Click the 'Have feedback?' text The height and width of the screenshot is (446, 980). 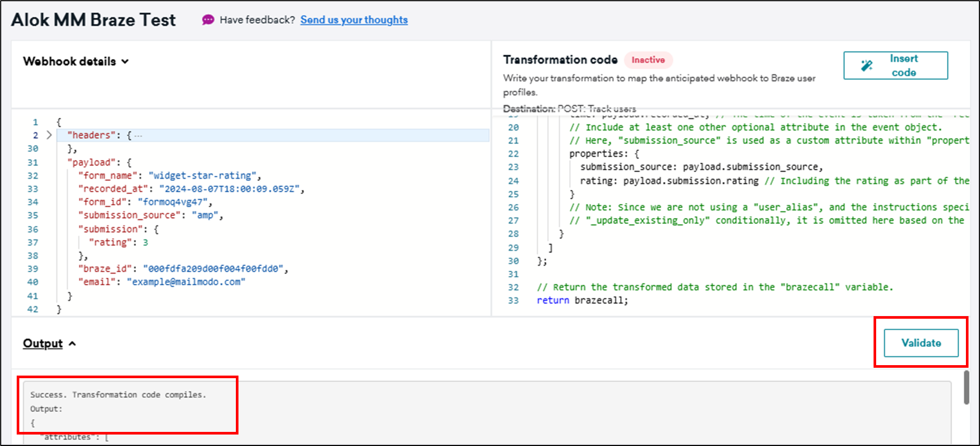tap(257, 20)
